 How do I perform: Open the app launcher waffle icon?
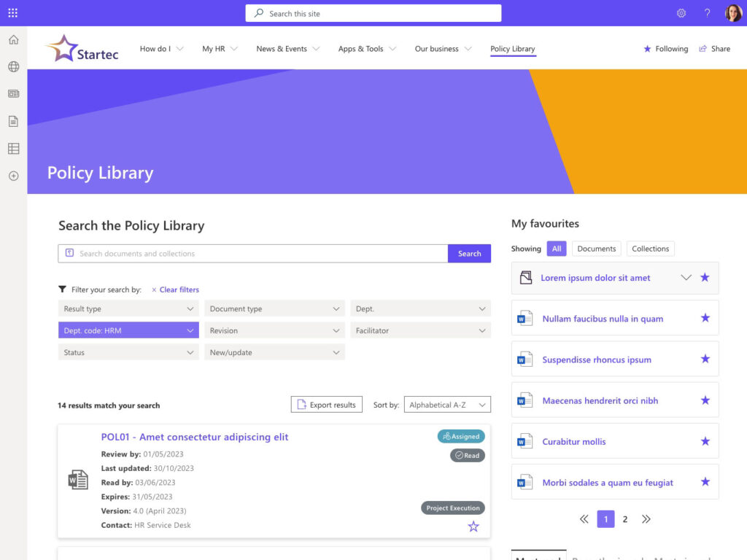tap(12, 12)
